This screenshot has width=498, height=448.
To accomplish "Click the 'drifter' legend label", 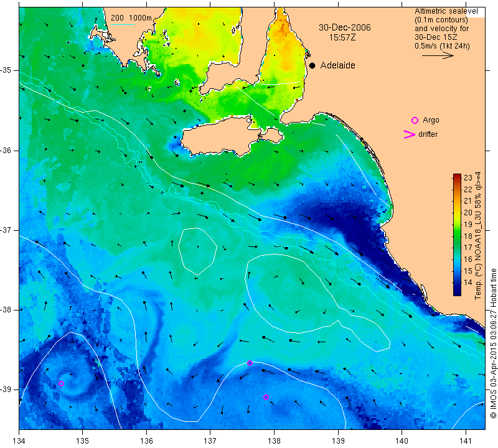I will click(x=428, y=134).
